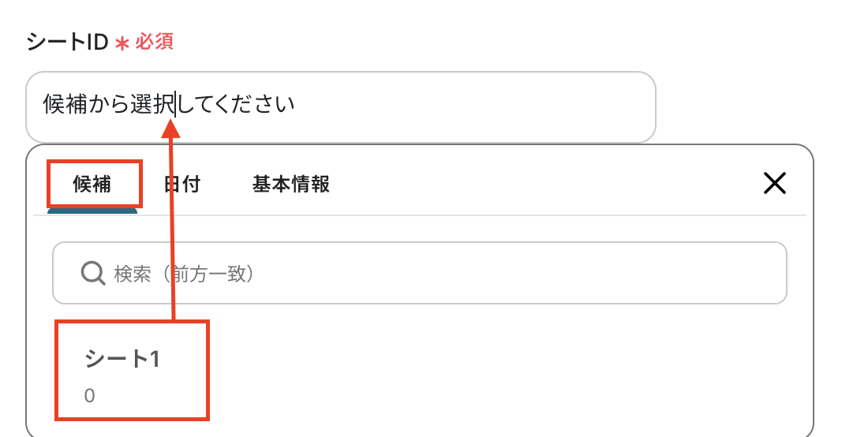Click the シート1 title text
Image resolution: width=868 pixels, height=437 pixels.
(122, 359)
